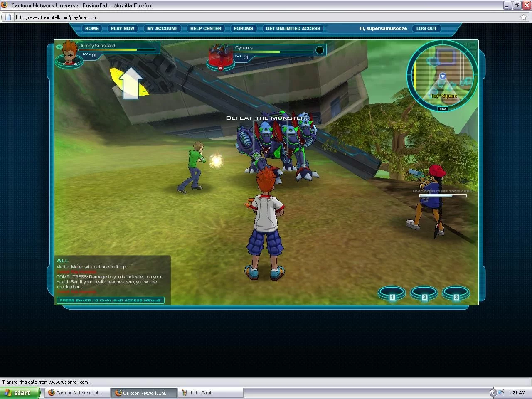Click the 4:21 AM taskbar clock

pyautogui.click(x=517, y=393)
